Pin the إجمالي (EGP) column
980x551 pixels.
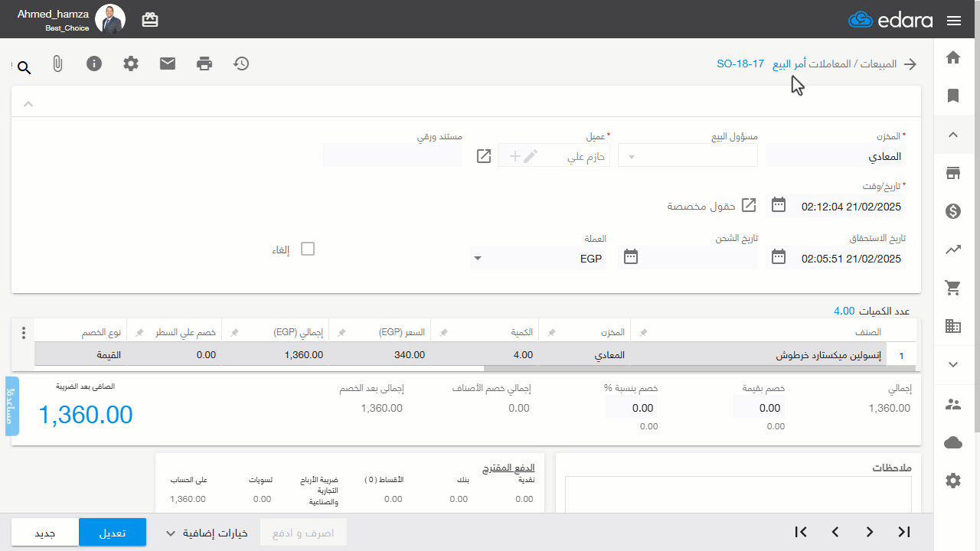point(236,333)
